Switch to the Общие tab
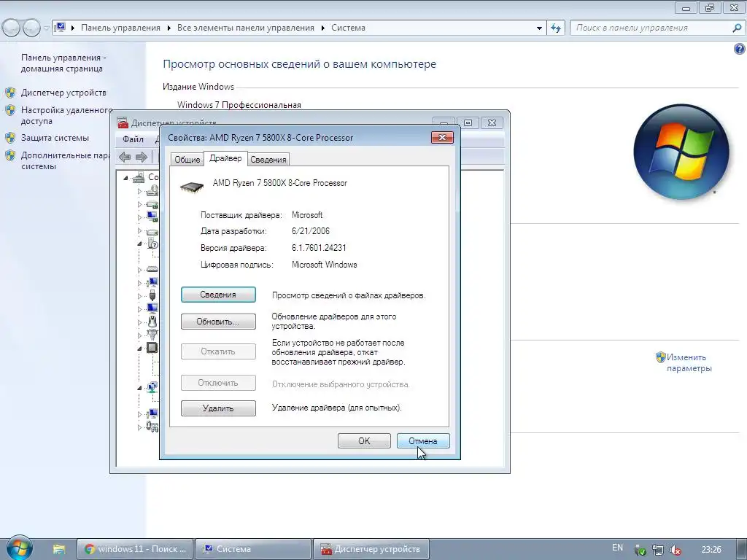 click(x=187, y=160)
